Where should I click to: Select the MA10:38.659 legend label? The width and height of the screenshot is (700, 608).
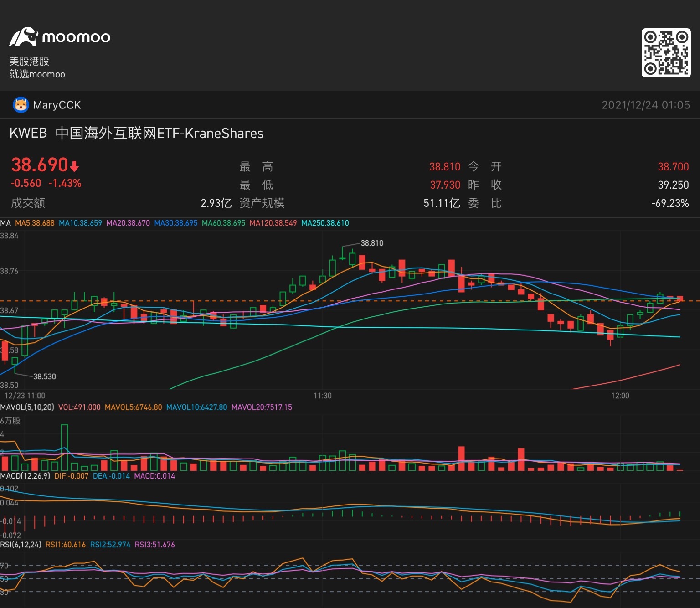tap(80, 223)
